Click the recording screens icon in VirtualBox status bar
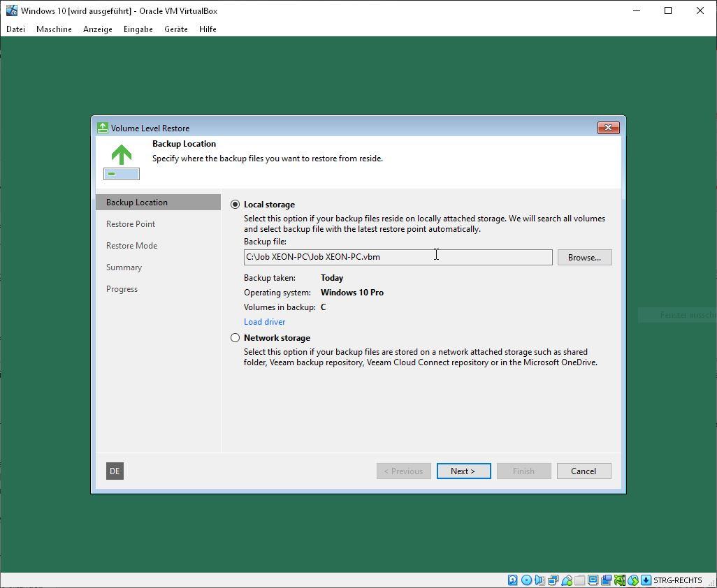The height and width of the screenshot is (588, 717). (607, 580)
